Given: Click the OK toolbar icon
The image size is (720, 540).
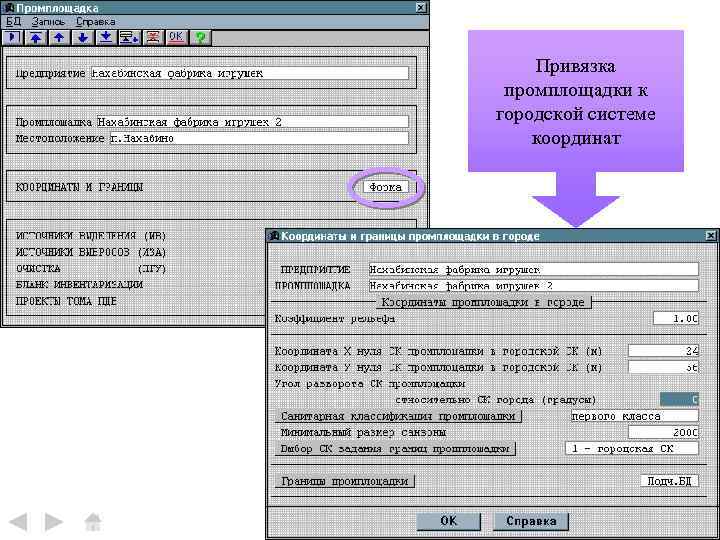Looking at the screenshot, I should point(176,38).
